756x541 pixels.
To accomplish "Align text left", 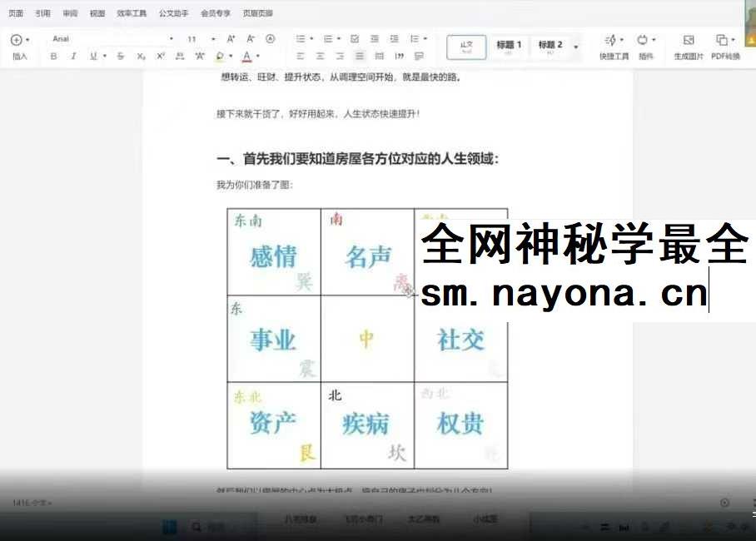I will (x=301, y=57).
